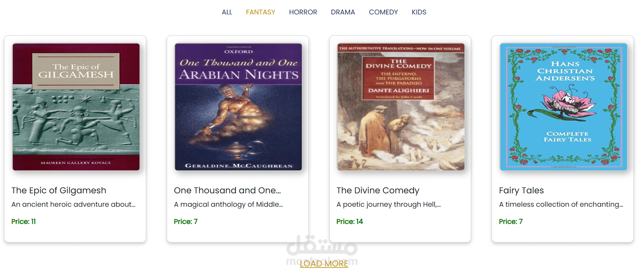Select the ALL category filter
Screen dimensions: 644x273
[x=227, y=12]
